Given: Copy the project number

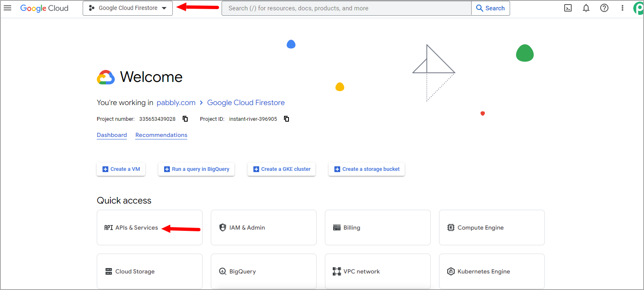Looking at the screenshot, I should point(185,119).
